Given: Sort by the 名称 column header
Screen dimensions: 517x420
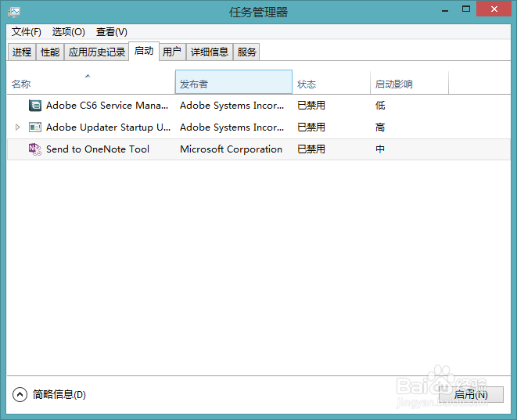Looking at the screenshot, I should click(91, 82).
